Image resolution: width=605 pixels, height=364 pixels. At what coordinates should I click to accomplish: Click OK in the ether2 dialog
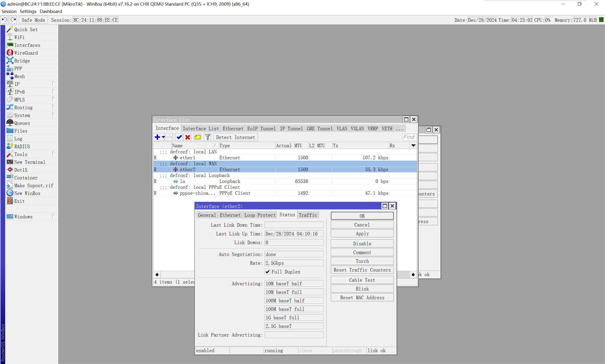(x=362, y=216)
